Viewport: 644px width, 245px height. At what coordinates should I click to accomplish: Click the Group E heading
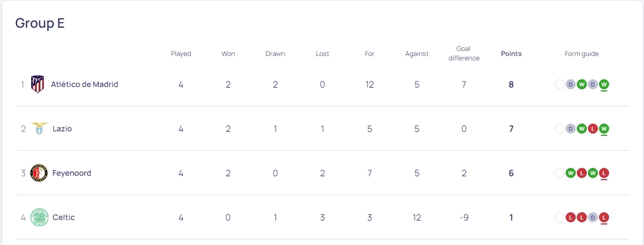(x=40, y=23)
